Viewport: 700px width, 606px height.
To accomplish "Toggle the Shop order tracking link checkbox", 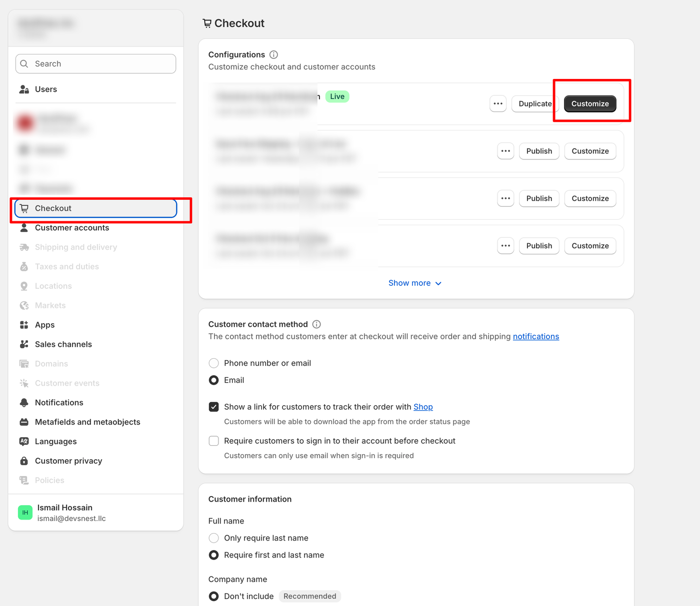I will [x=213, y=407].
